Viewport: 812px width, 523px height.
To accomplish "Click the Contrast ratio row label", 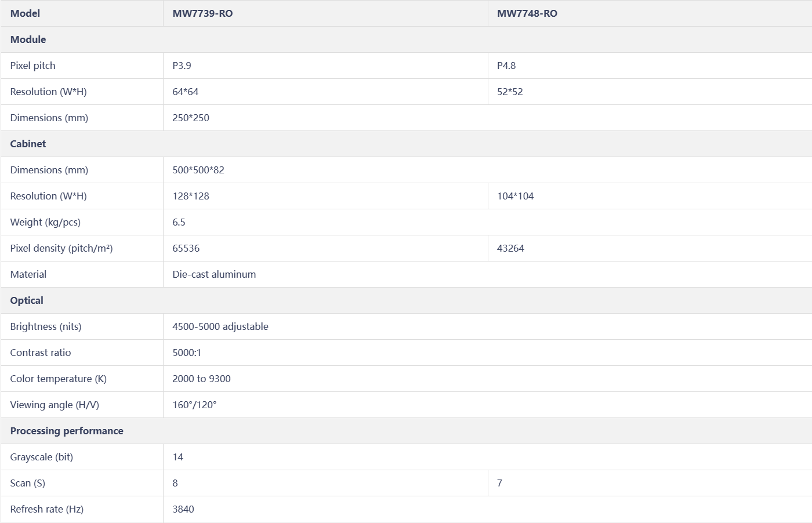I will (41, 353).
